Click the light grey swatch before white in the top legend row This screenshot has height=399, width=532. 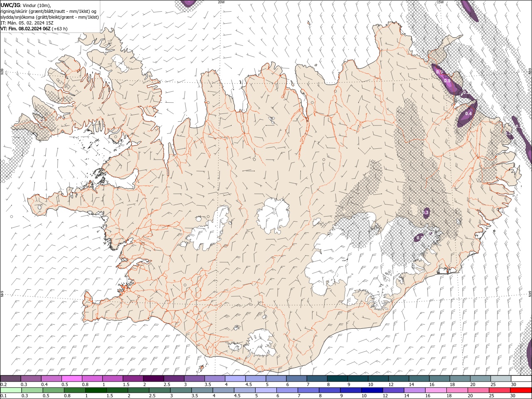501,379
